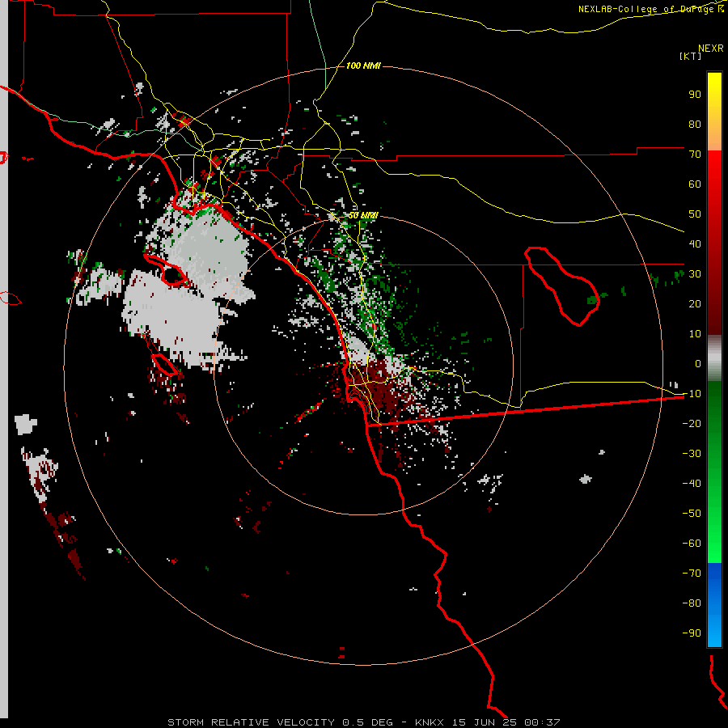Click the -80 value on the velocity scale
Viewport: 728px width, 728px height.
(692, 603)
